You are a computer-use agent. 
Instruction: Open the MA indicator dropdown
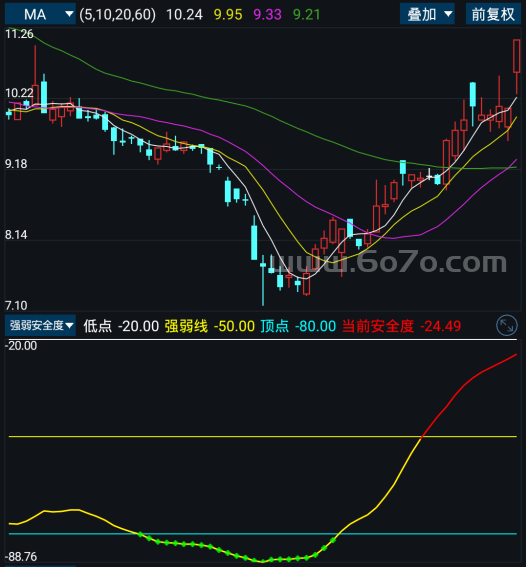40,14
